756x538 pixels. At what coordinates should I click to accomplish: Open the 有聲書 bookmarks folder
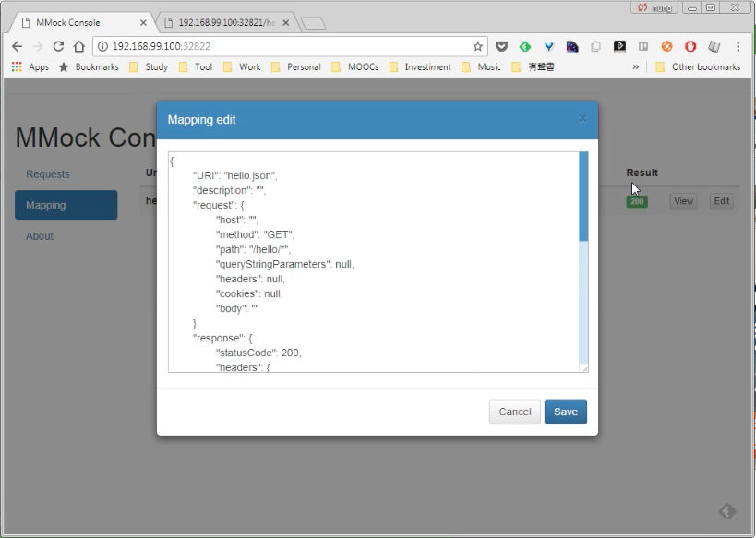[534, 66]
